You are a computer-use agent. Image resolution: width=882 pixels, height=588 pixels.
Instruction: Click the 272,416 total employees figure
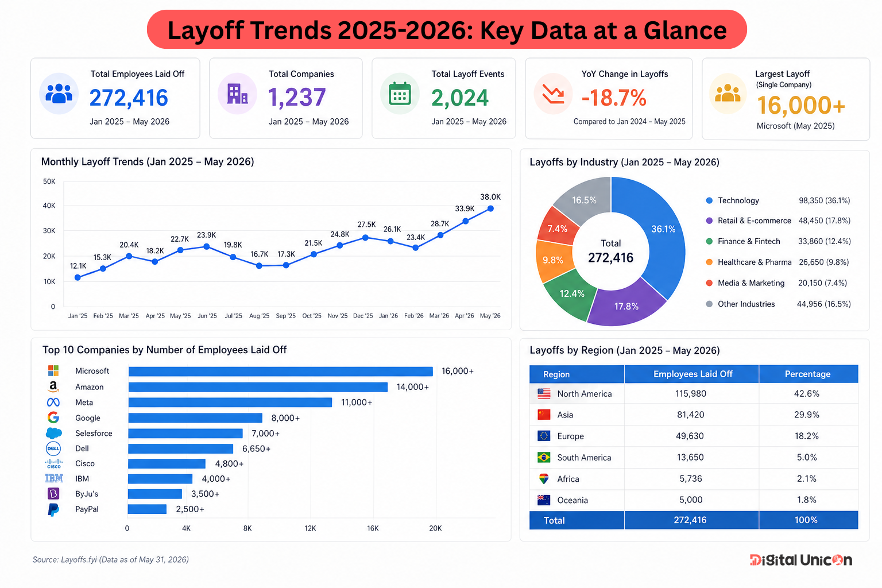tap(129, 98)
